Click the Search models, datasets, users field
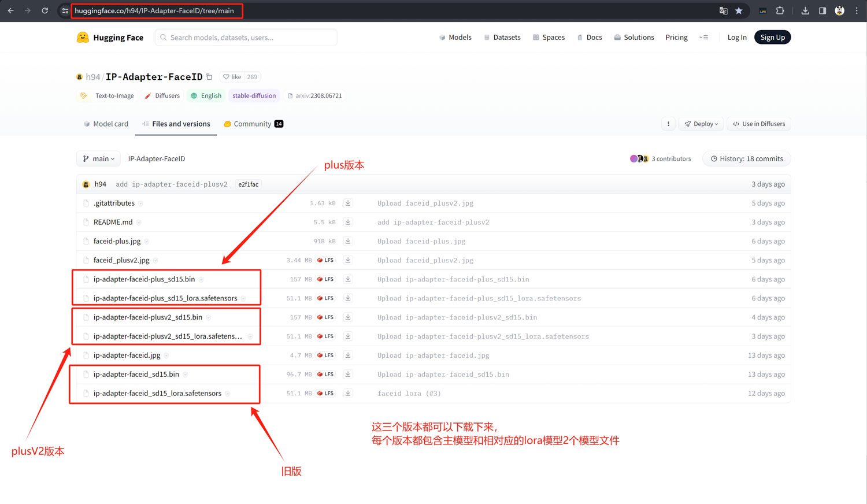Viewport: 867px width, 504px height. point(246,38)
